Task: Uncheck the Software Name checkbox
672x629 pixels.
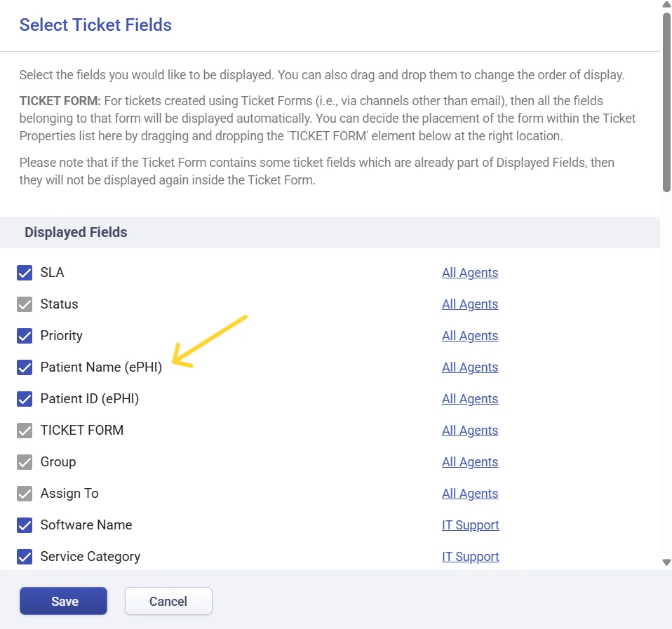Action: (x=25, y=525)
